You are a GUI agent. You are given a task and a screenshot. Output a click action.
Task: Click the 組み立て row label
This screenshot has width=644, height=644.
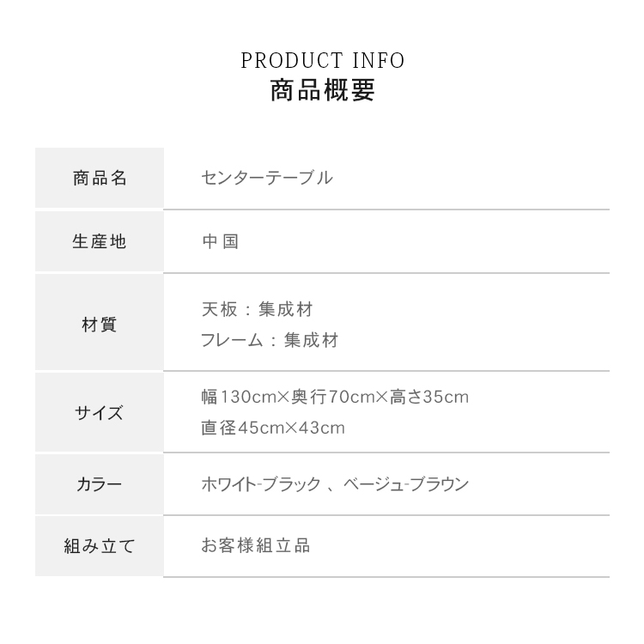click(100, 545)
